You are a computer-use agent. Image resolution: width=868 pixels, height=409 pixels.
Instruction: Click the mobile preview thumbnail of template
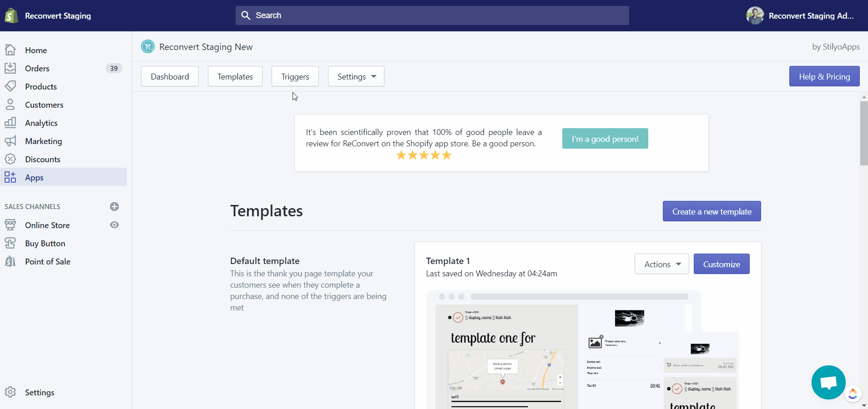tap(701, 370)
